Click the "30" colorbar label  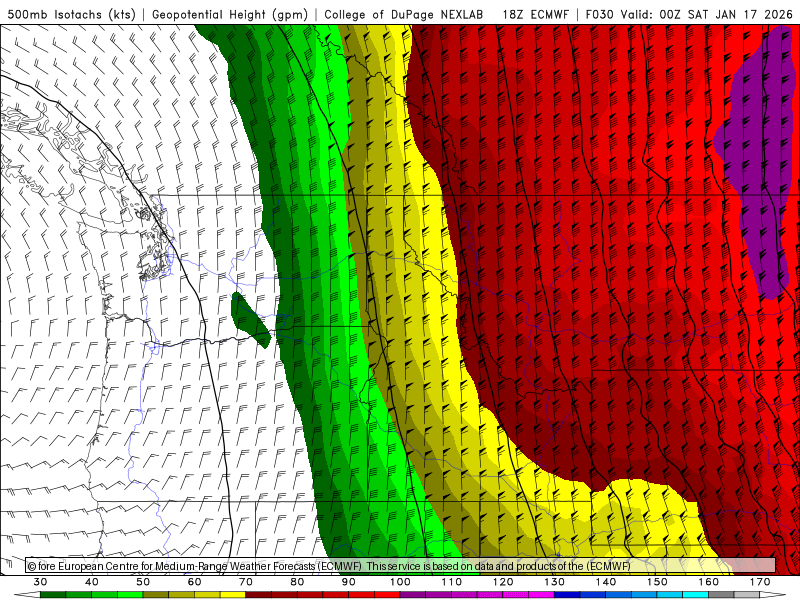pos(40,582)
